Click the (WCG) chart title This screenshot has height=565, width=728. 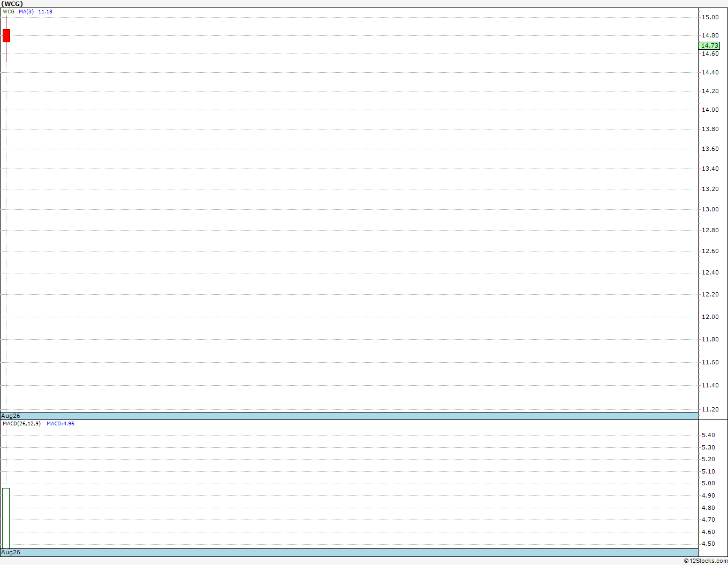point(12,4)
